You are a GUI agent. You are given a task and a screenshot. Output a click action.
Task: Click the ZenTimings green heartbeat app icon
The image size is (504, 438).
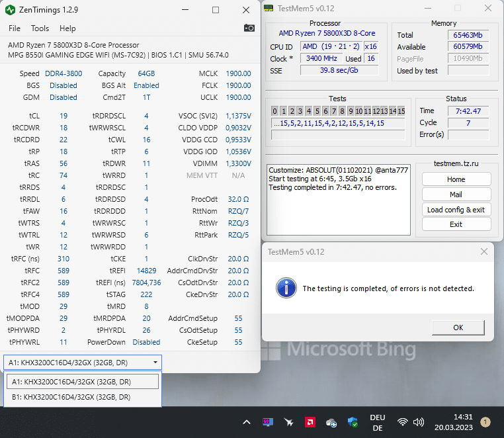[11, 10]
